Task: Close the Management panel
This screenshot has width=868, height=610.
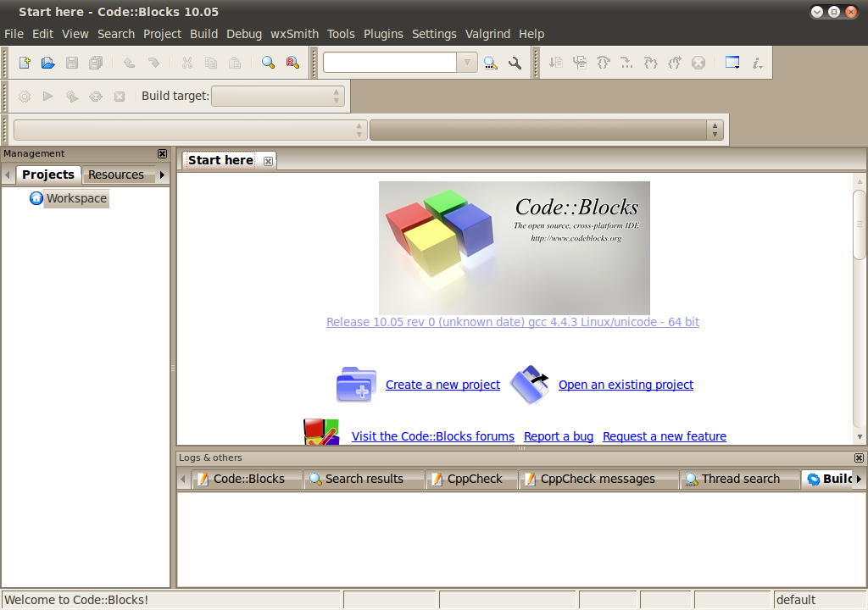Action: 162,154
